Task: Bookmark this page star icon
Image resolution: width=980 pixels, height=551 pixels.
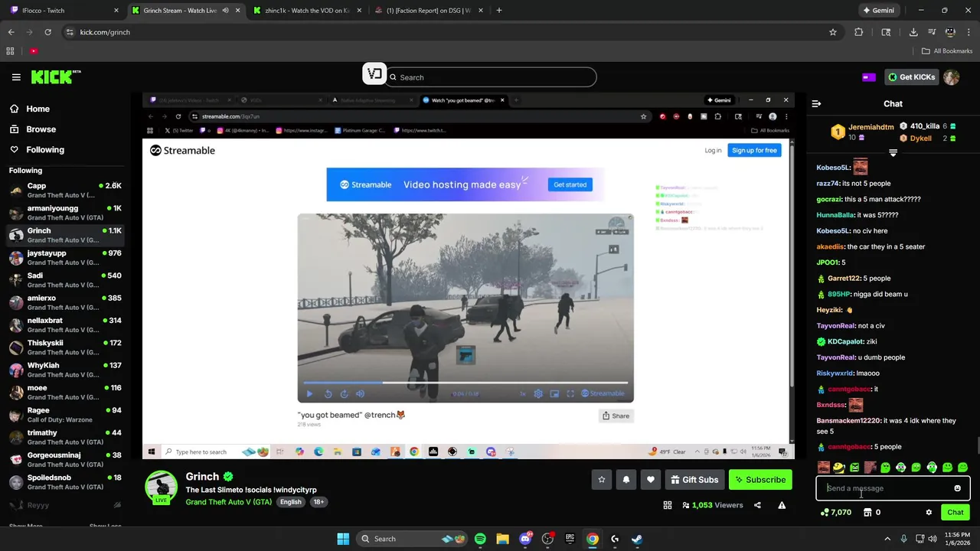Action: (833, 32)
